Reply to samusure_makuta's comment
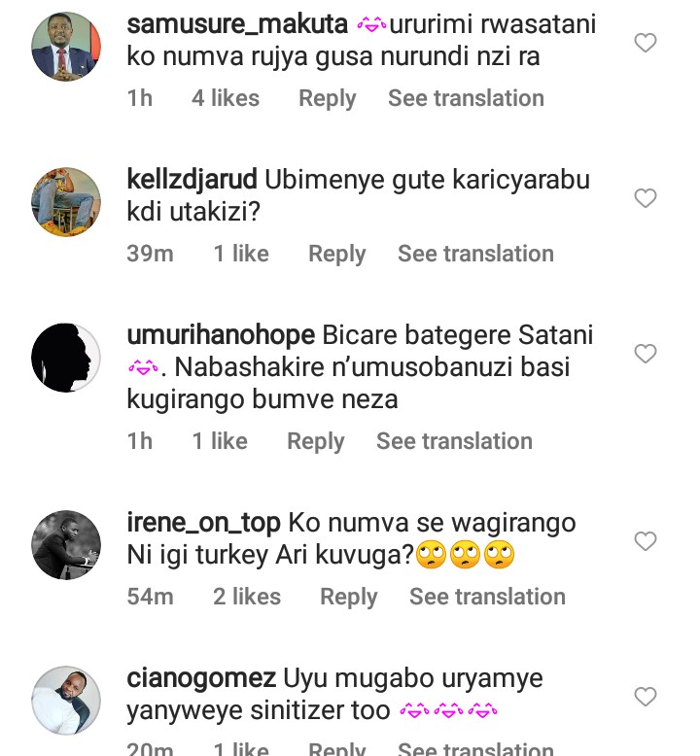 (x=327, y=98)
